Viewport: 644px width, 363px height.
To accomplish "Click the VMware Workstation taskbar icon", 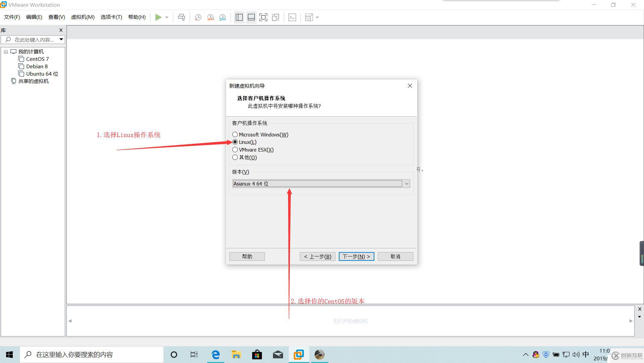I will [x=298, y=355].
